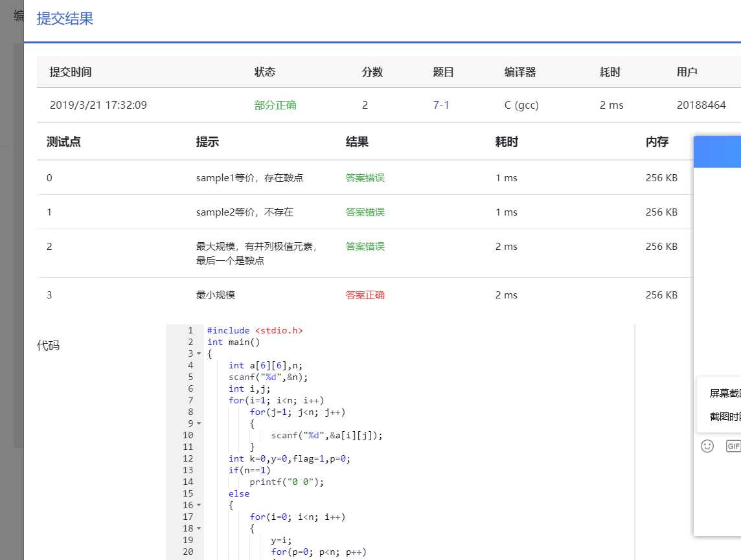The image size is (741, 560).
Task: Open problem link 7-1
Action: [x=441, y=105]
